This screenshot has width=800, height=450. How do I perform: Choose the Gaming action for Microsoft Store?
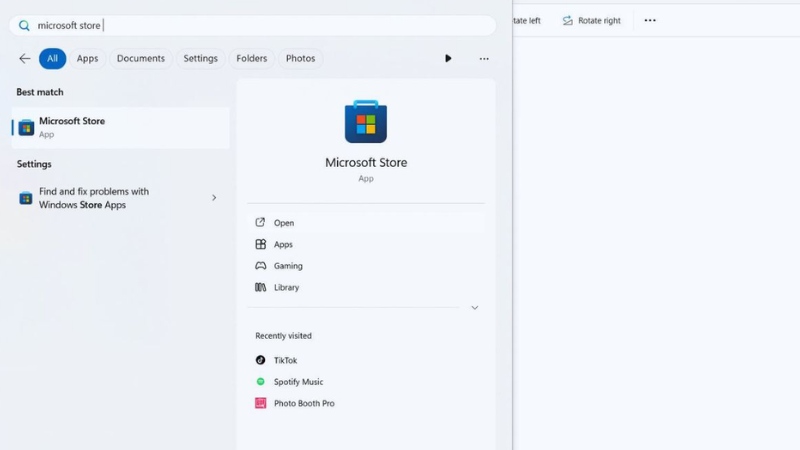(288, 266)
